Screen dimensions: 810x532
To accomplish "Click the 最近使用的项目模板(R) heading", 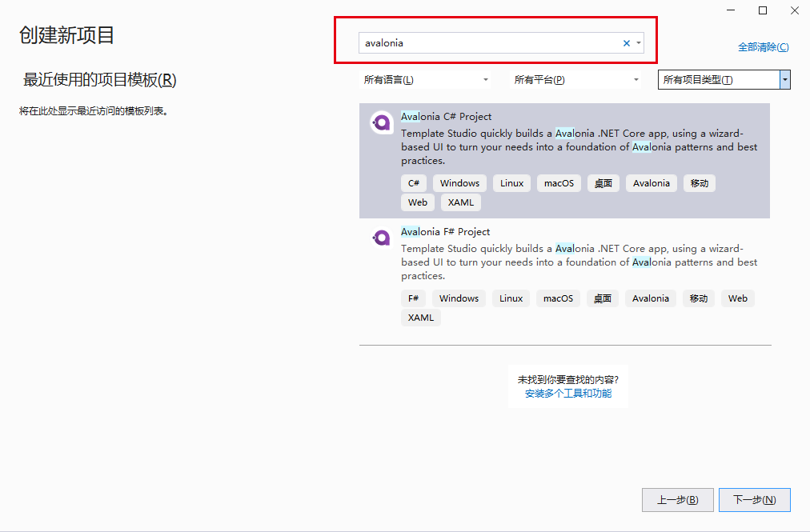I will pyautogui.click(x=100, y=80).
